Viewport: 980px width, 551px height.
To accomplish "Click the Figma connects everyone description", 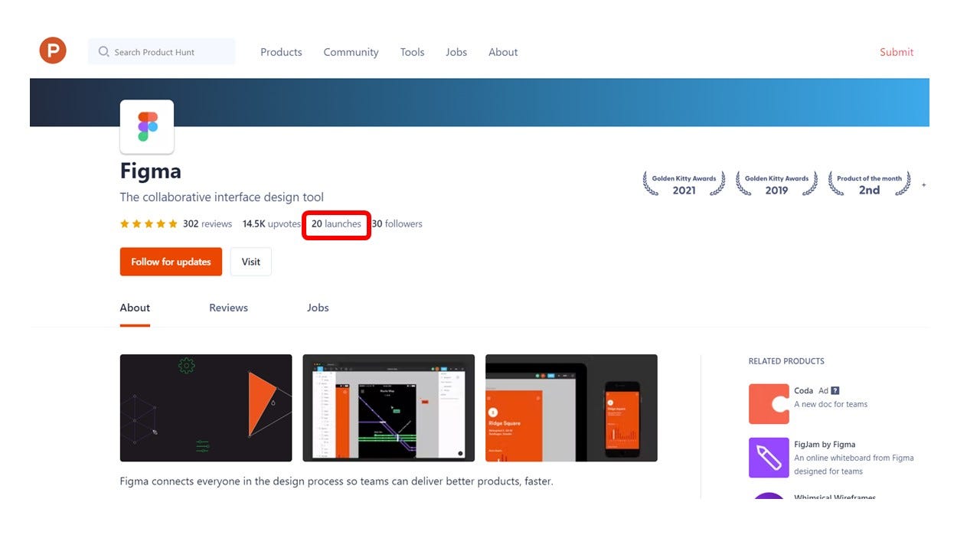I will coord(336,481).
